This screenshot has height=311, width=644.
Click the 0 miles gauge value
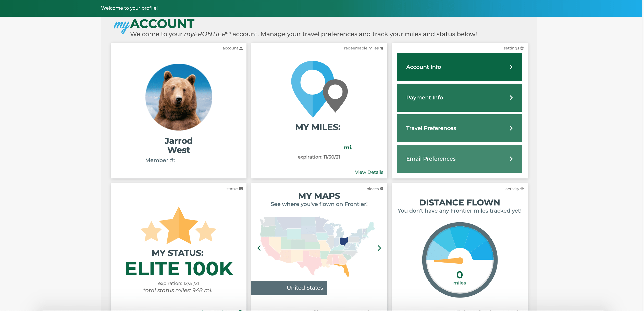(460, 278)
